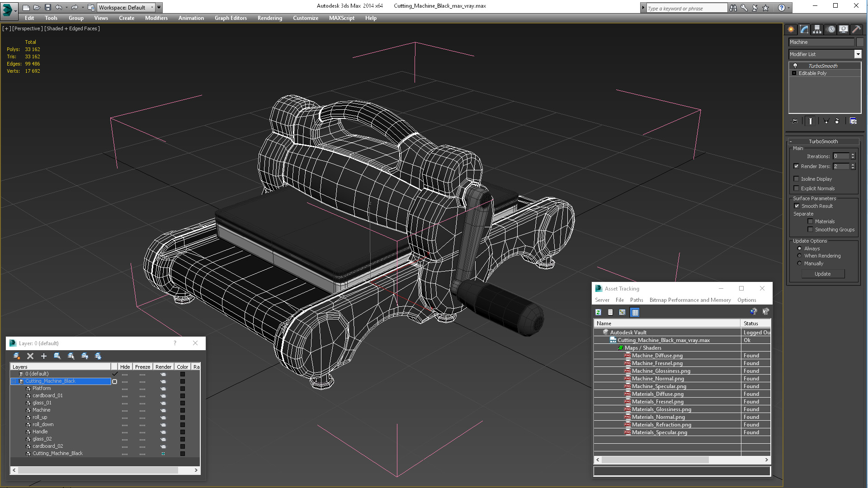Select the Always update radio button

[799, 249]
